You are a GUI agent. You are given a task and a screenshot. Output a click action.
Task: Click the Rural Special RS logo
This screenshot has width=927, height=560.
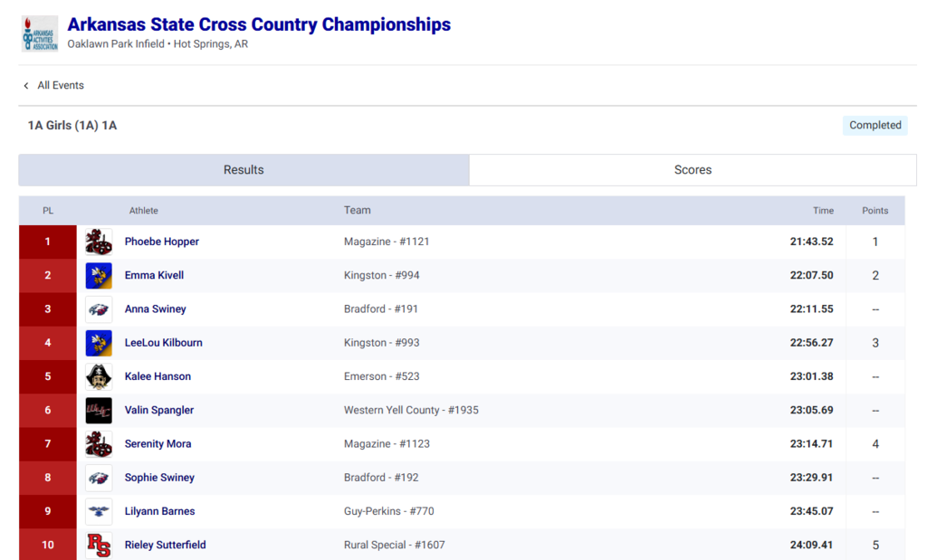click(99, 545)
